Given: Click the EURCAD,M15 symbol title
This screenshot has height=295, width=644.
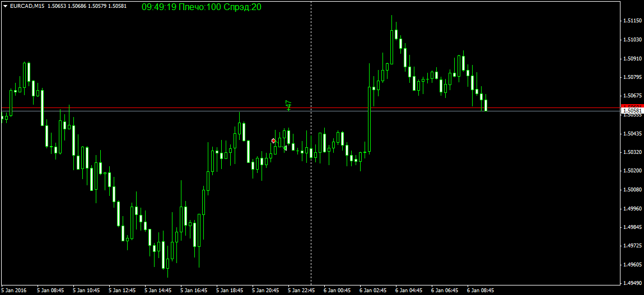Looking at the screenshot, I should 27,6.
